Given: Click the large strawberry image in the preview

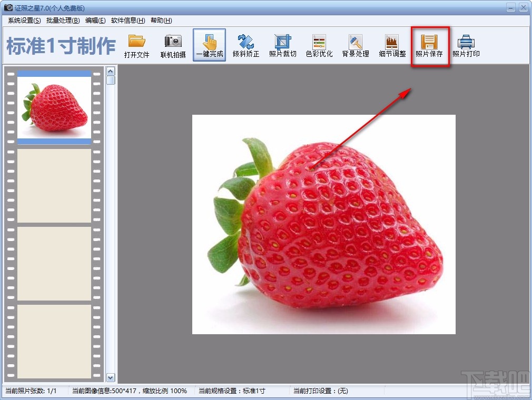Looking at the screenshot, I should 323,224.
